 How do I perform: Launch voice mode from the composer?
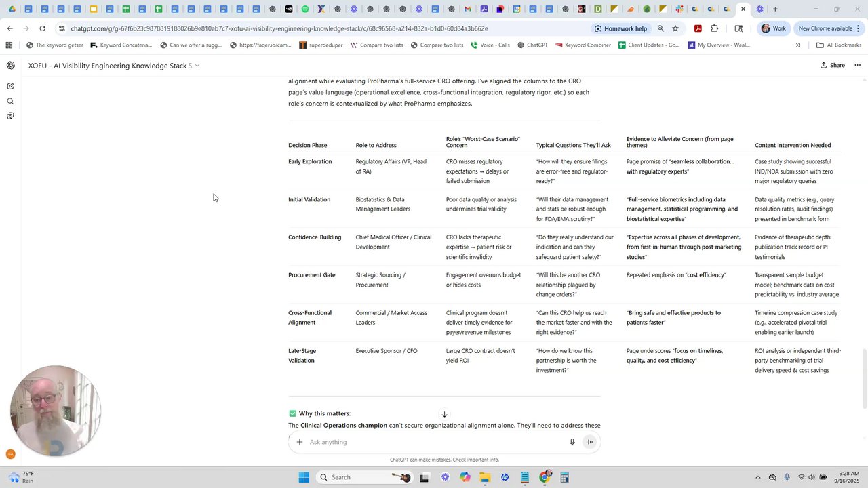pos(589,442)
